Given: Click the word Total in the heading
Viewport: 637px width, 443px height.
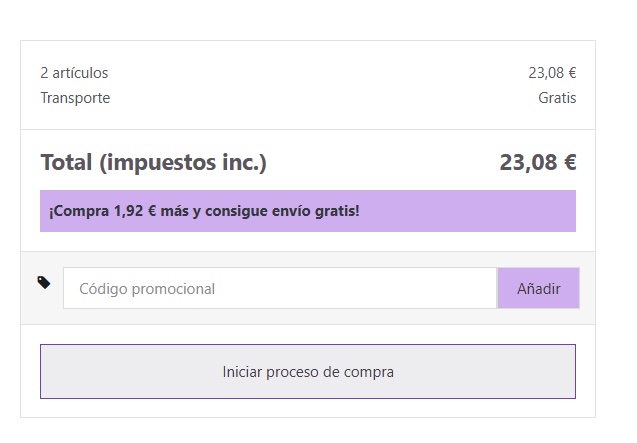Looking at the screenshot, I should tap(66, 162).
